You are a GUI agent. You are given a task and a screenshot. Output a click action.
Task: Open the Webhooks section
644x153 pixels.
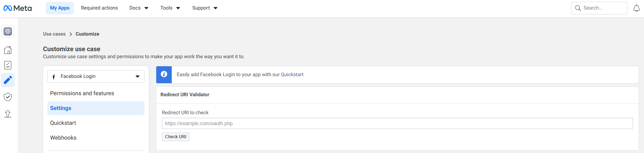tap(96, 138)
